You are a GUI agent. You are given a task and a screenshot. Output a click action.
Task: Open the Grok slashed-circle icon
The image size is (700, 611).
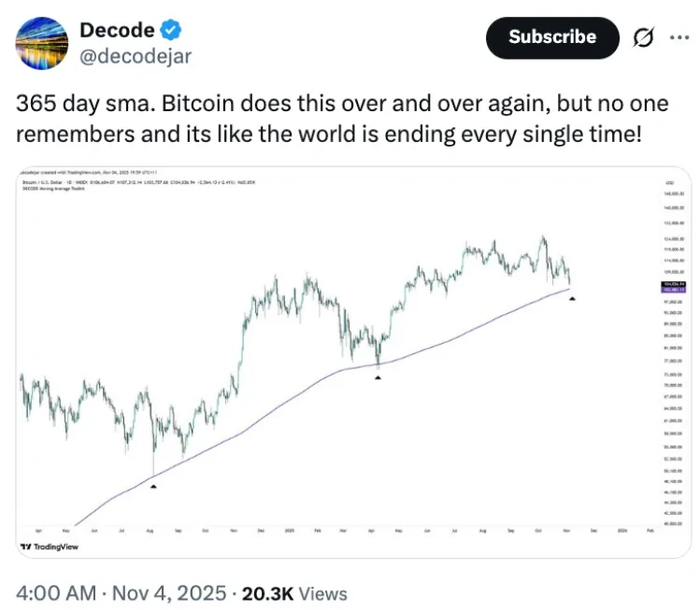643,37
